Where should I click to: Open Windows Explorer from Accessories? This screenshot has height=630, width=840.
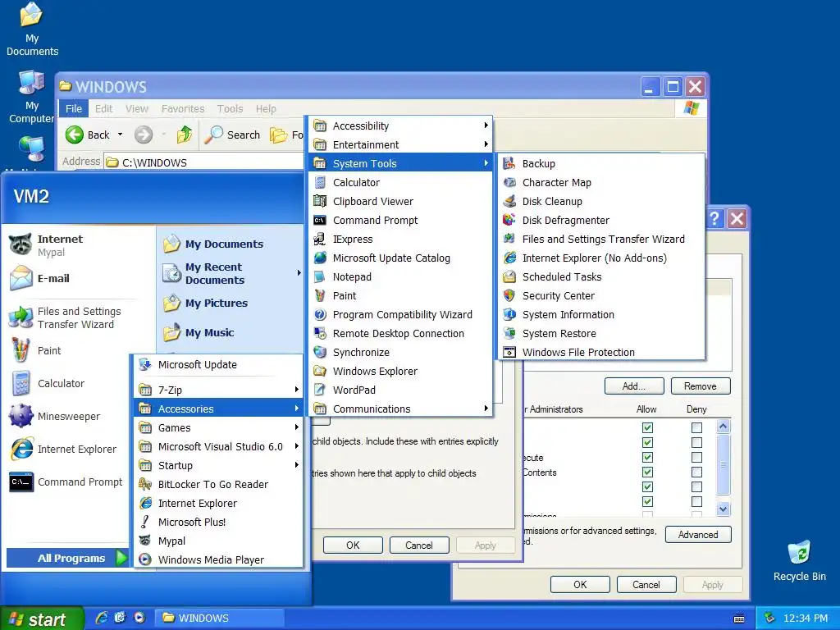point(400,371)
